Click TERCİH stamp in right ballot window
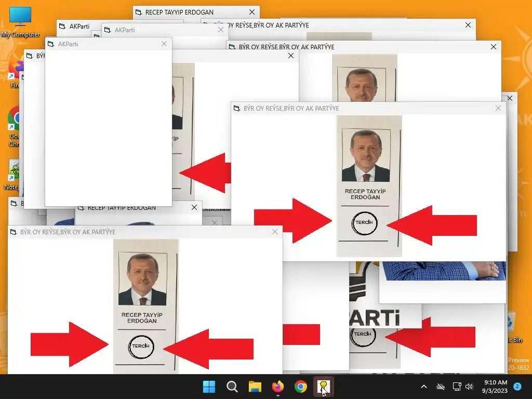Image resolution: width=532 pixels, height=399 pixels. point(364,223)
